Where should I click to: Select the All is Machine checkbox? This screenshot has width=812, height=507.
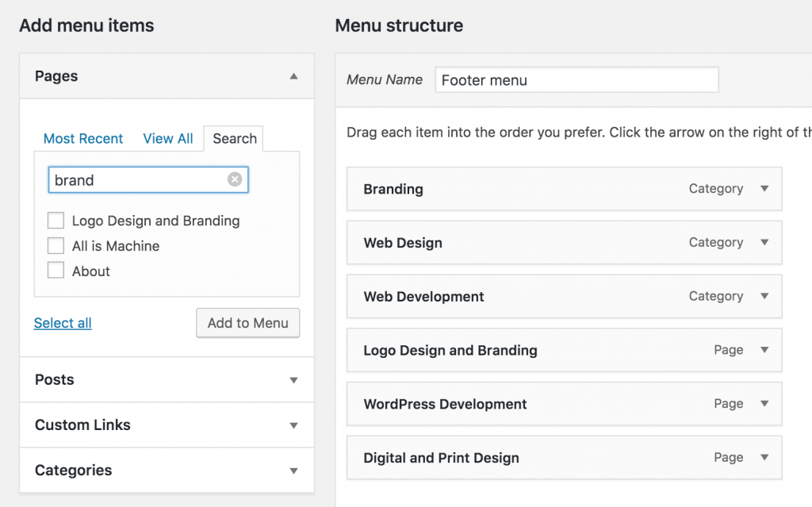(56, 245)
